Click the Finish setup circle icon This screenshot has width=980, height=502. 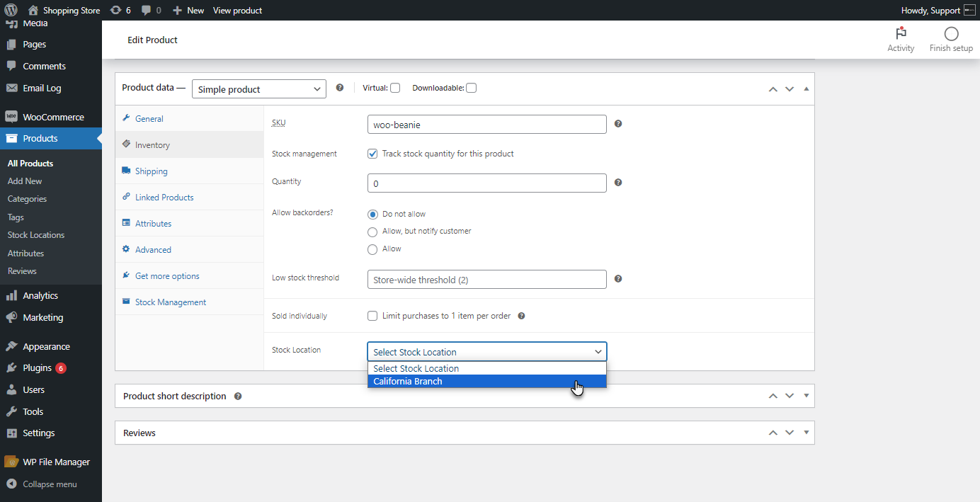951,33
